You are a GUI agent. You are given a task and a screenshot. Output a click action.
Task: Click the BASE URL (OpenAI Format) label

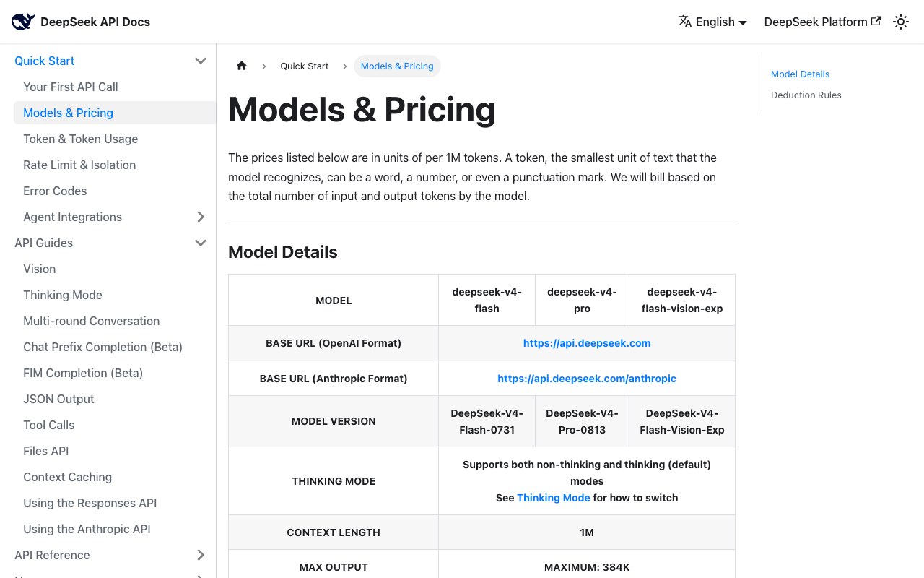[334, 343]
